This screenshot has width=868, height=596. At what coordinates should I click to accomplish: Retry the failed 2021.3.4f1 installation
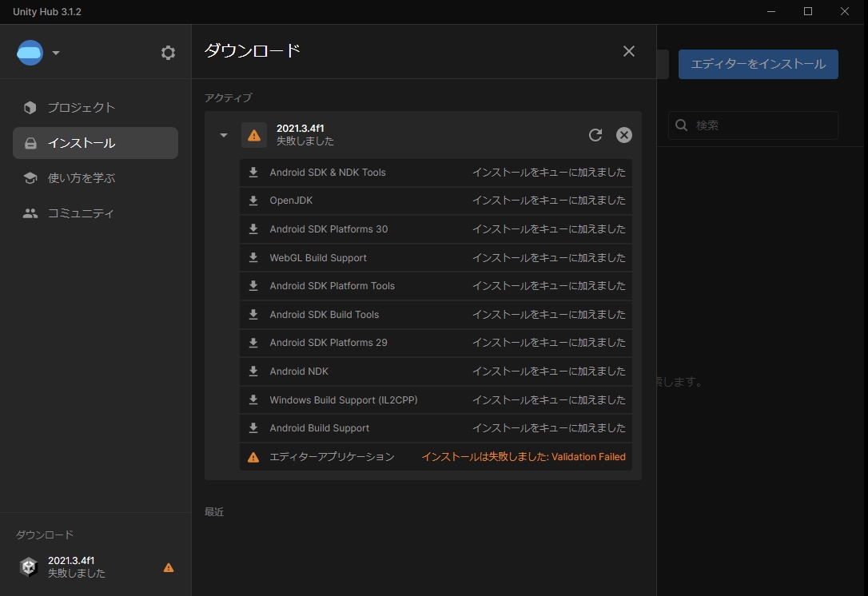[595, 135]
